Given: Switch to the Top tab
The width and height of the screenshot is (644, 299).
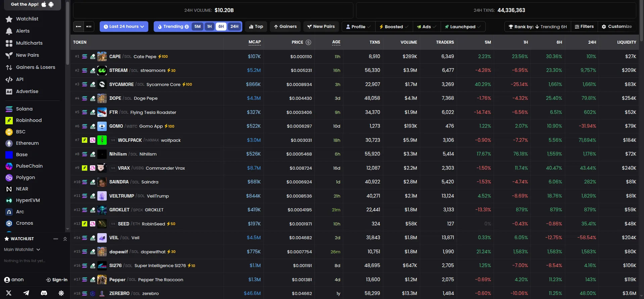Looking at the screenshot, I should (x=256, y=27).
